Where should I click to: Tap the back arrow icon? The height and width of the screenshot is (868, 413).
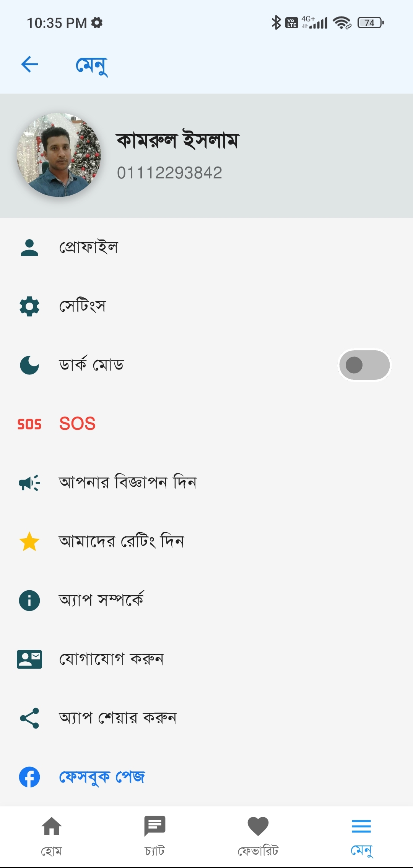(x=29, y=64)
